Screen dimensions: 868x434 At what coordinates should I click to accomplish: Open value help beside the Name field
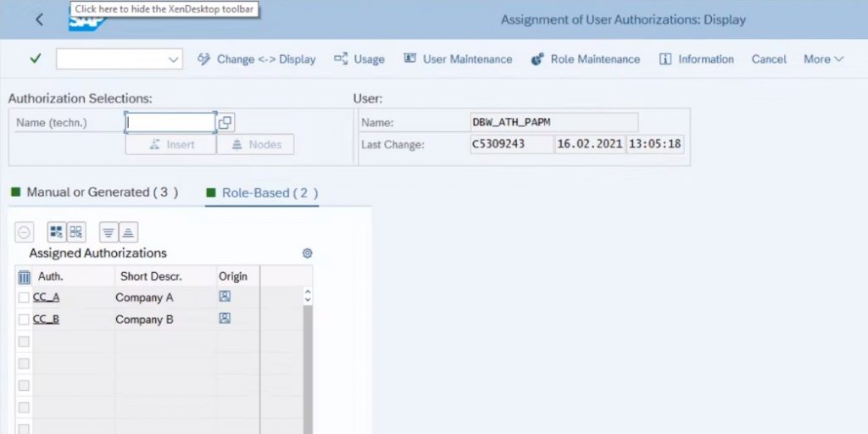pos(225,122)
